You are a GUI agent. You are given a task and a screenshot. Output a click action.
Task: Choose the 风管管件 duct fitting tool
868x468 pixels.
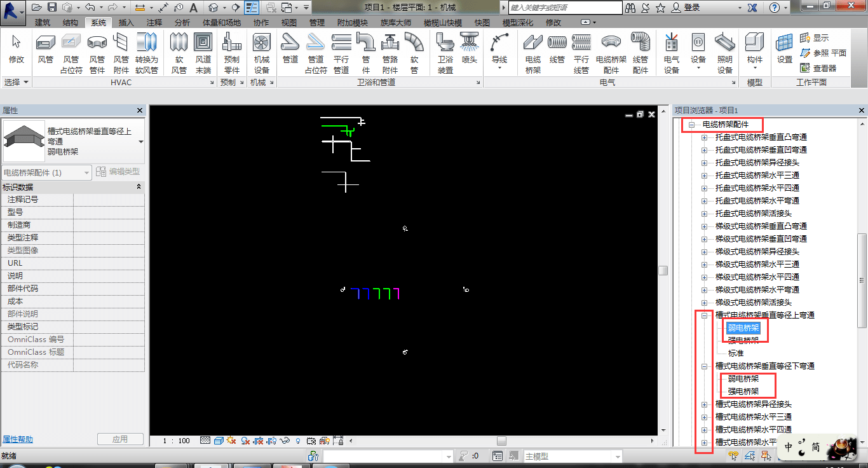97,53
